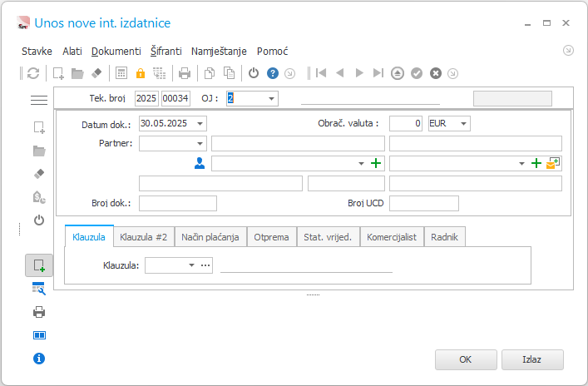Switch to Otprema tab
The width and height of the screenshot is (588, 386).
[271, 237]
